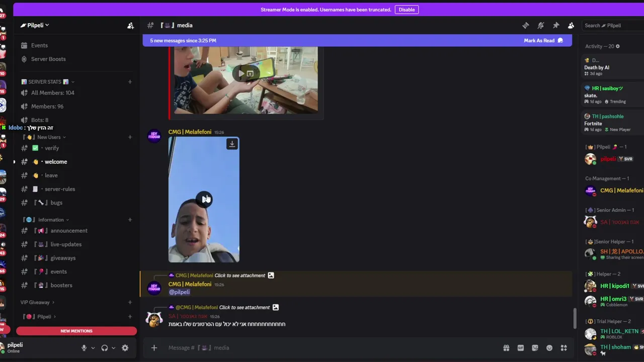Open the server-rules channel
The image size is (644, 362).
[75, 189]
